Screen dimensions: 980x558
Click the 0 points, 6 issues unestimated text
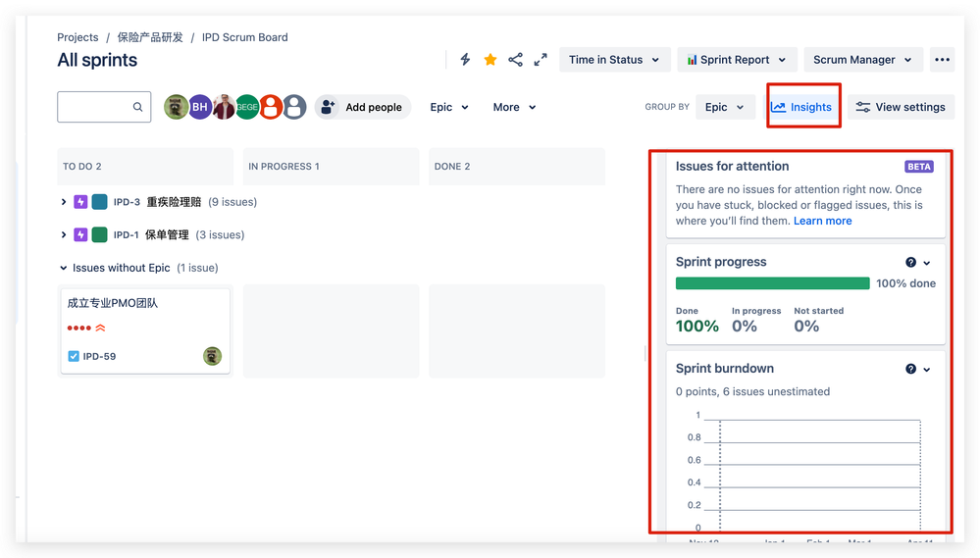tap(752, 392)
